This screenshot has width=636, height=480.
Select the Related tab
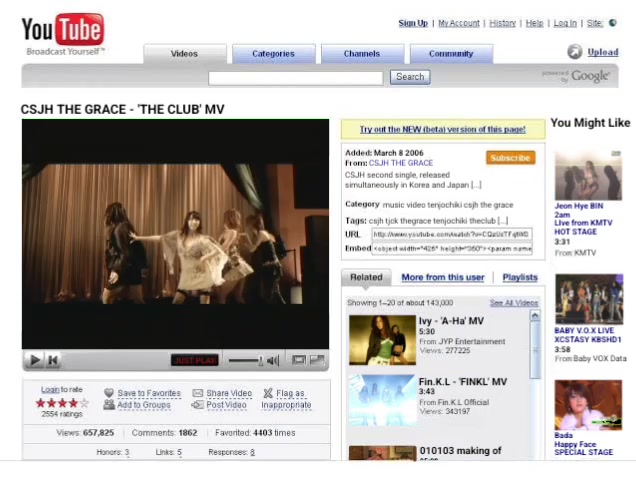[366, 278]
